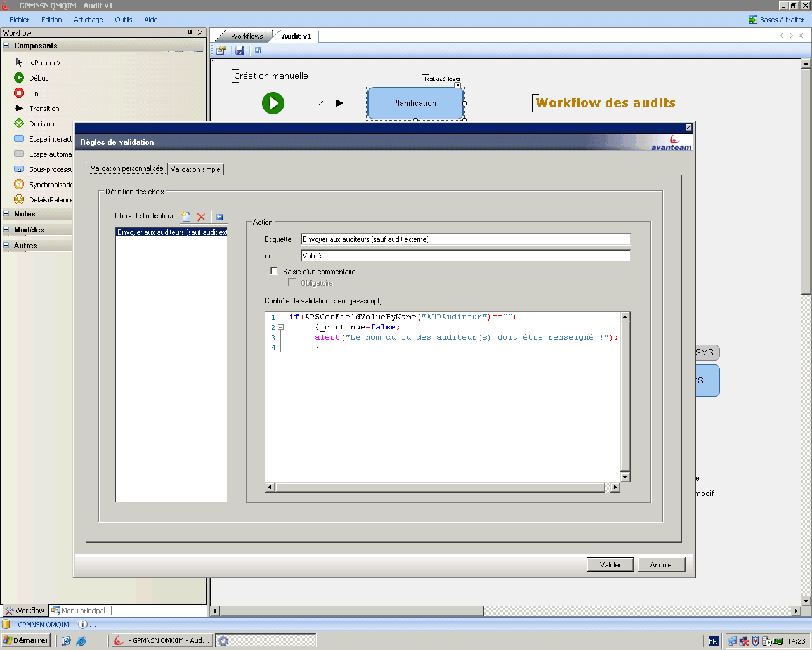
Task: Switch to Validation simple tab
Action: click(x=195, y=169)
